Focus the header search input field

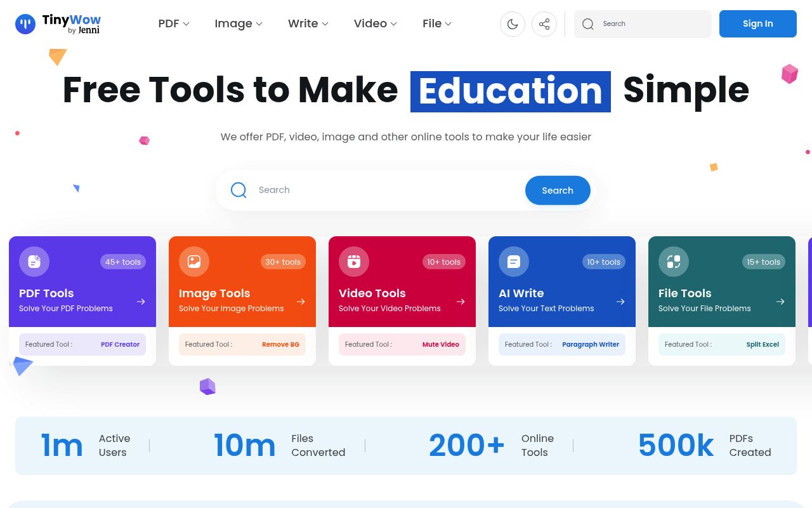tap(653, 24)
